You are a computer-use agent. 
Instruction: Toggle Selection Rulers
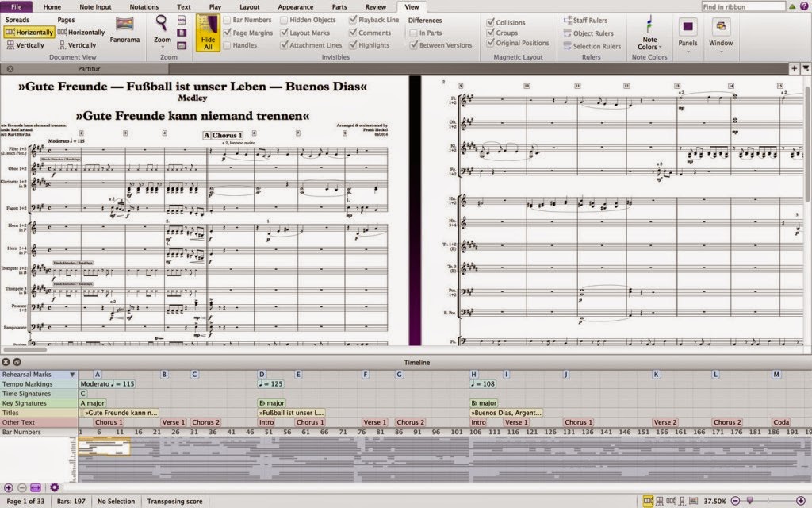(592, 46)
